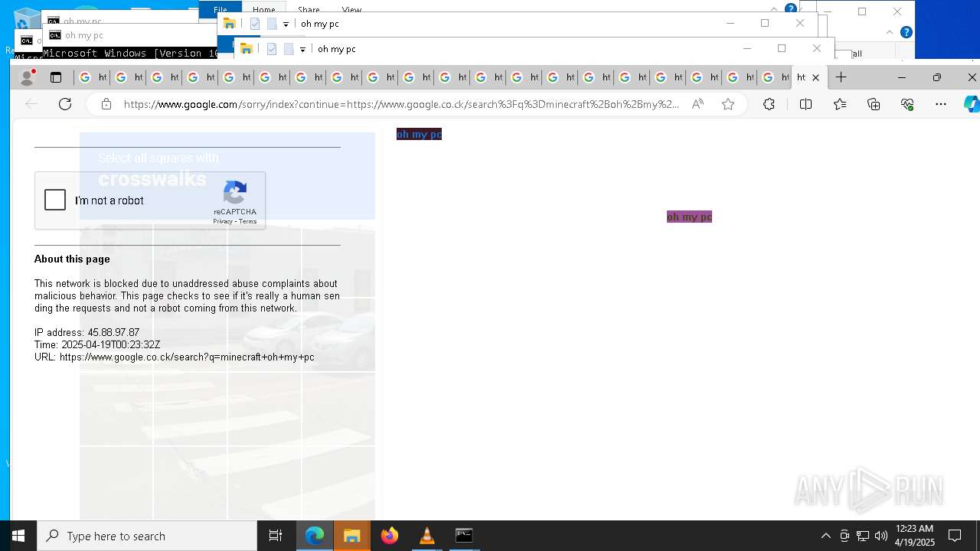Open the Edge profile icon
The width and height of the screenshot is (980, 551).
[x=27, y=77]
